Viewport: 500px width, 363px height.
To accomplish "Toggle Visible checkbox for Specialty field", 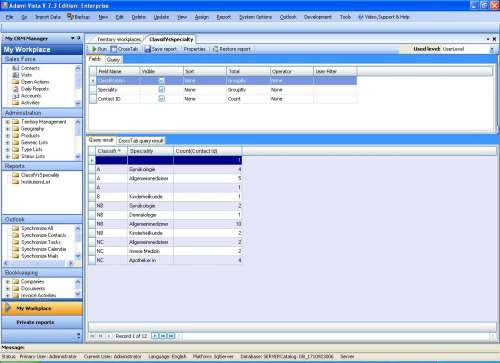I will pyautogui.click(x=162, y=90).
